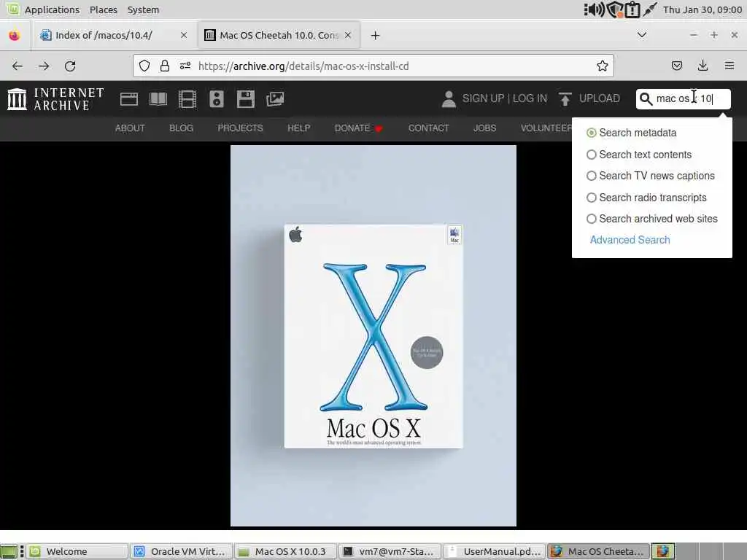Switch to vm7@vm7 terminal taskbar window

pos(390,551)
